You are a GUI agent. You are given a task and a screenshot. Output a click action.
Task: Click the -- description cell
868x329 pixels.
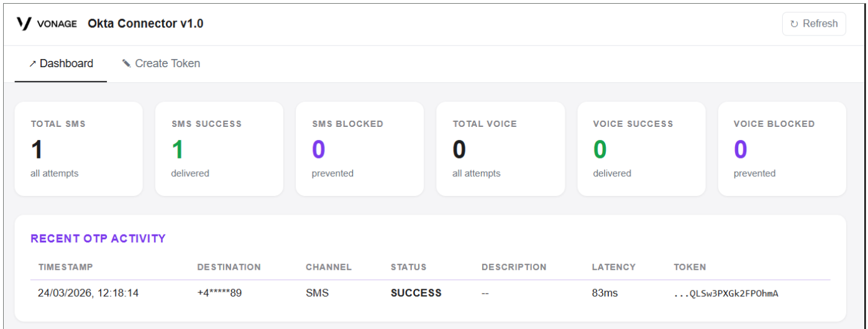coord(485,293)
